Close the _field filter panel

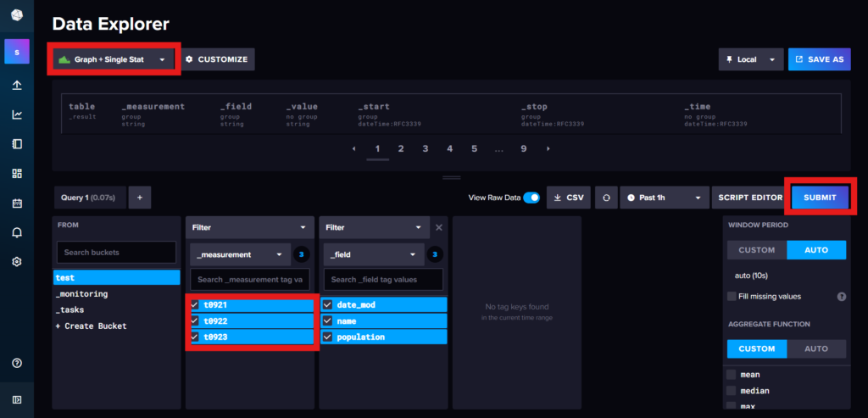438,227
